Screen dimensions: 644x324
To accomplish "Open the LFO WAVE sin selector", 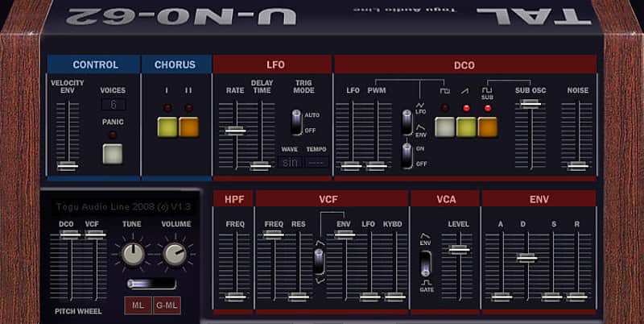I will [291, 163].
